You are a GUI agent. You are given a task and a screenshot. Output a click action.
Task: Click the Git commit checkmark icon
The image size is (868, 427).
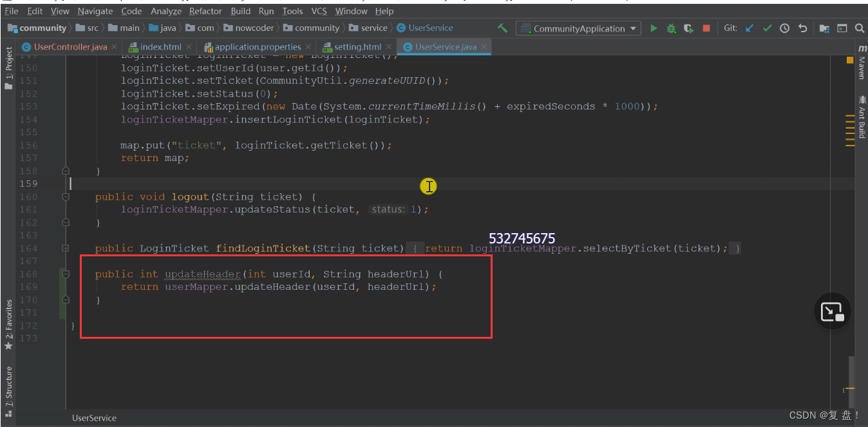(x=767, y=28)
